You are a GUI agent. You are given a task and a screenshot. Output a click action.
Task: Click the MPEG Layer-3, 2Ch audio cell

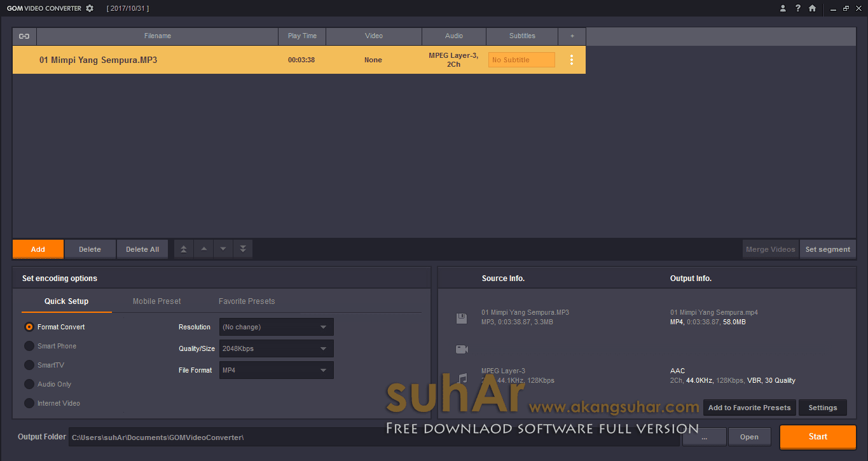click(453, 60)
